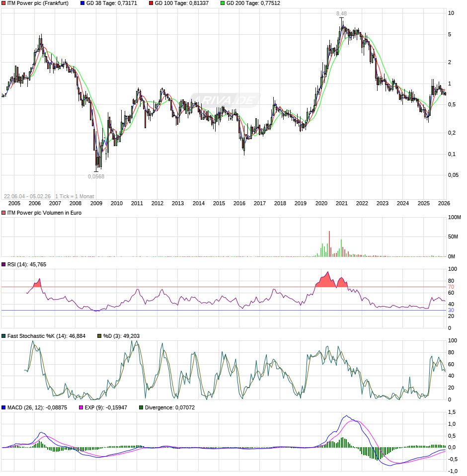This screenshot has width=467, height=476.
Task: Click the '%D (3): 49,203' label
Action: pos(121,336)
